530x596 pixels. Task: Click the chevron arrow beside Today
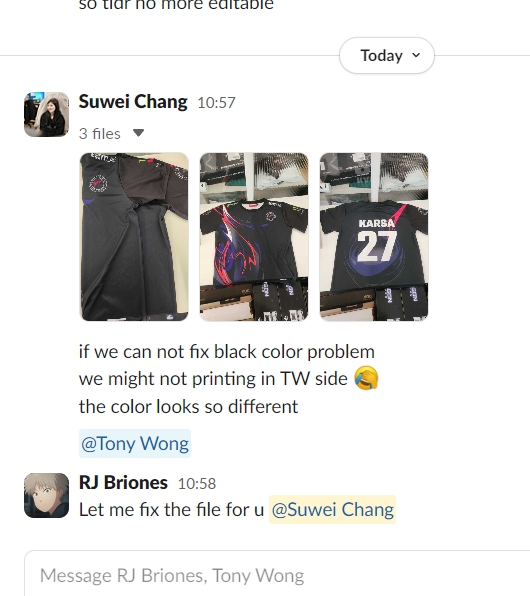(416, 55)
